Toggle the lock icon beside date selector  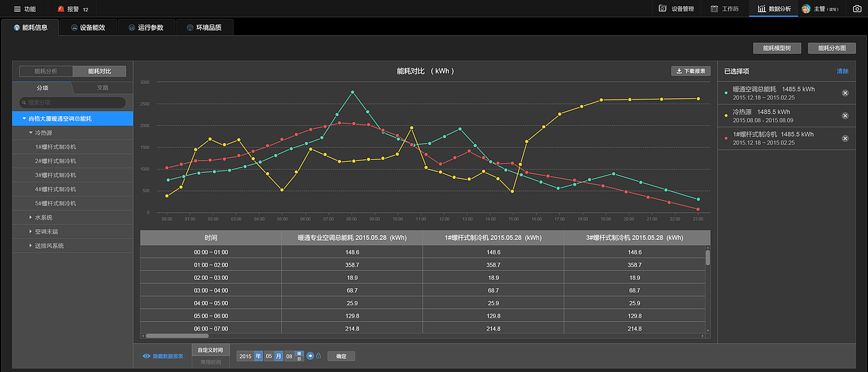[318, 356]
